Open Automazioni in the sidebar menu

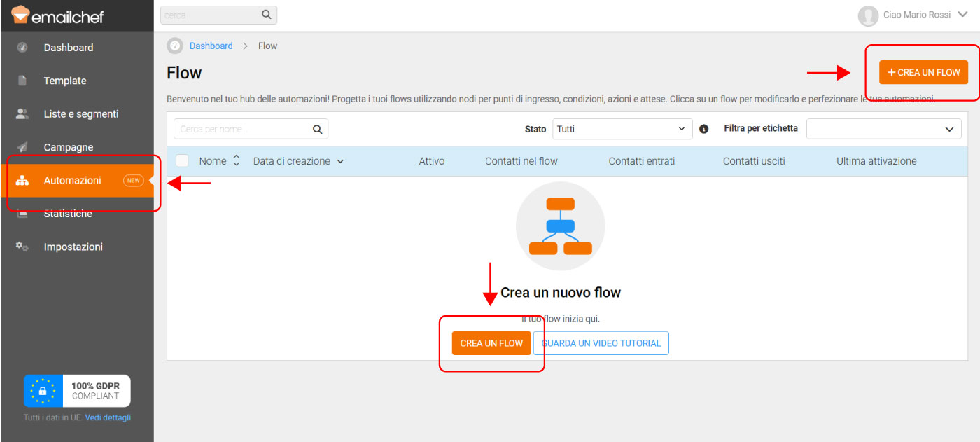pyautogui.click(x=73, y=181)
